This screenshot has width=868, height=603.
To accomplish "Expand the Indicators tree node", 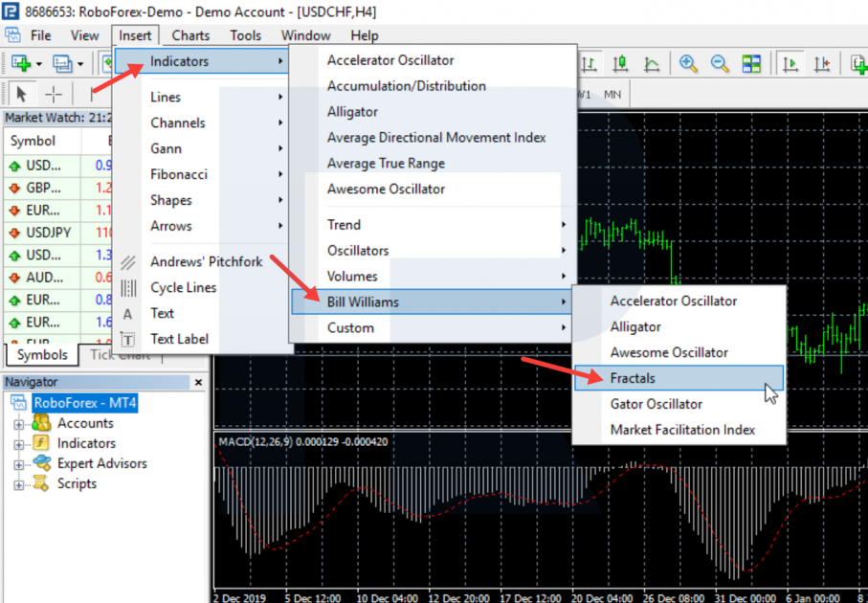I will point(19,445).
